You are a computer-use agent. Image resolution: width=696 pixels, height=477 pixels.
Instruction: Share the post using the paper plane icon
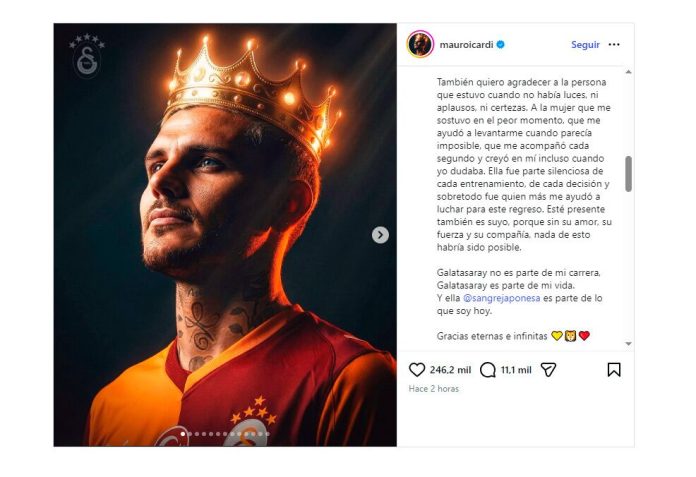click(548, 369)
